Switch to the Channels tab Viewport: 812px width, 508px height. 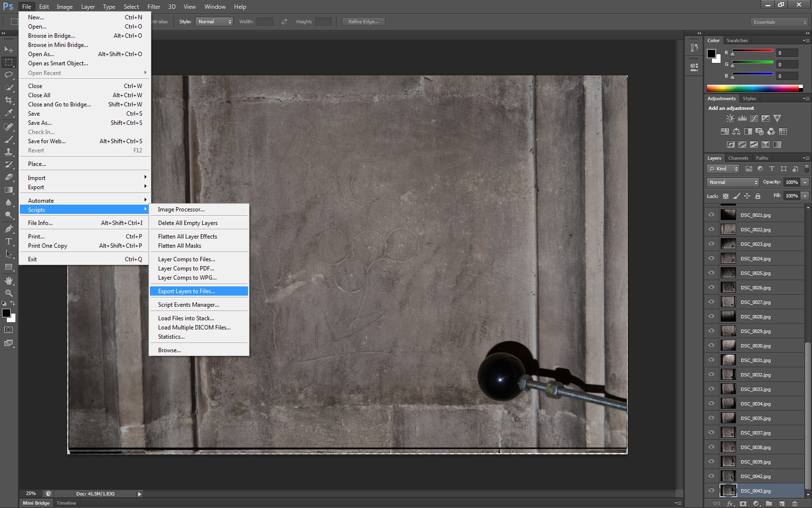(x=738, y=158)
